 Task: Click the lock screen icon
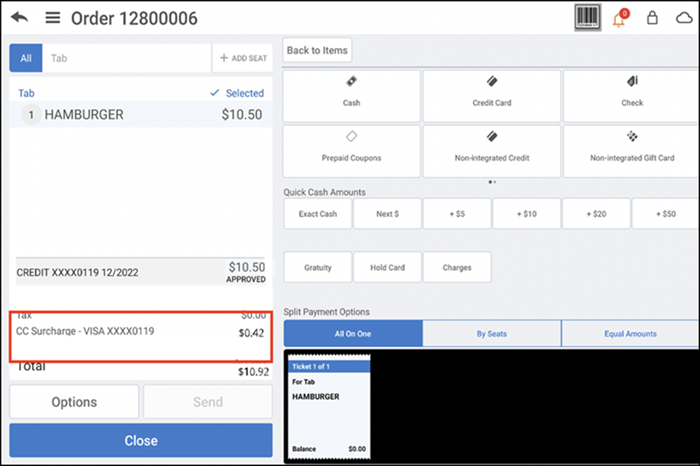(653, 19)
